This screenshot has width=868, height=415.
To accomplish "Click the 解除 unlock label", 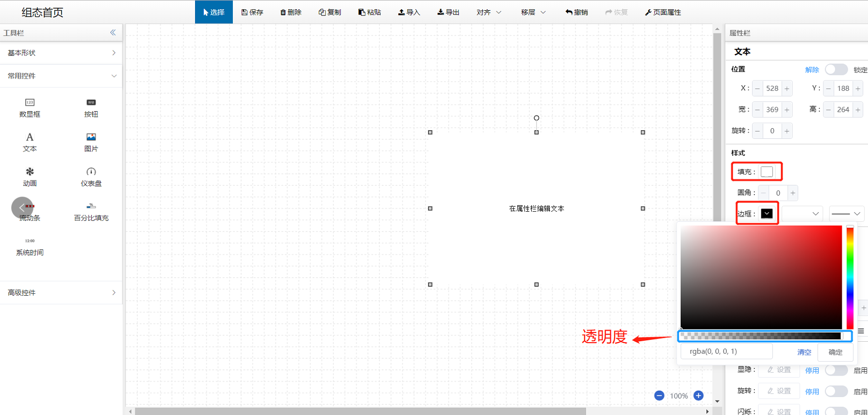I will click(x=812, y=69).
